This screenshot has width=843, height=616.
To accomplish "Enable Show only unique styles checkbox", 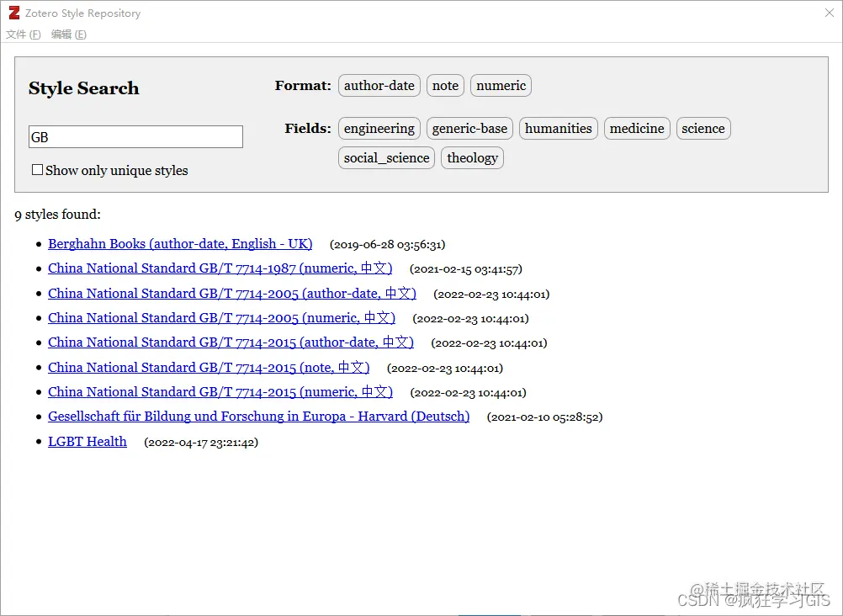I will [x=37, y=170].
